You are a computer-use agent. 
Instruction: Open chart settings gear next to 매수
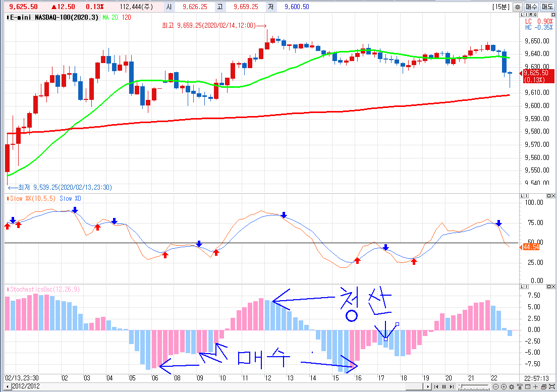click(518, 7)
